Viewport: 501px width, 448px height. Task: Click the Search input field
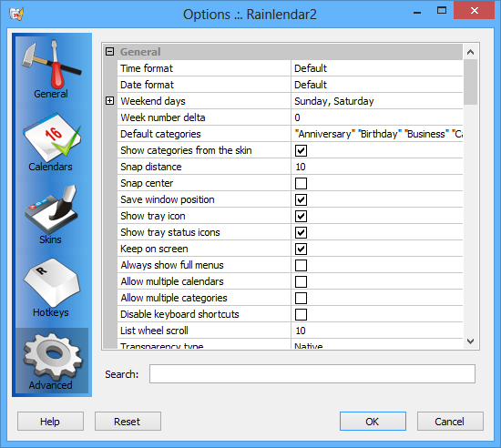point(312,374)
